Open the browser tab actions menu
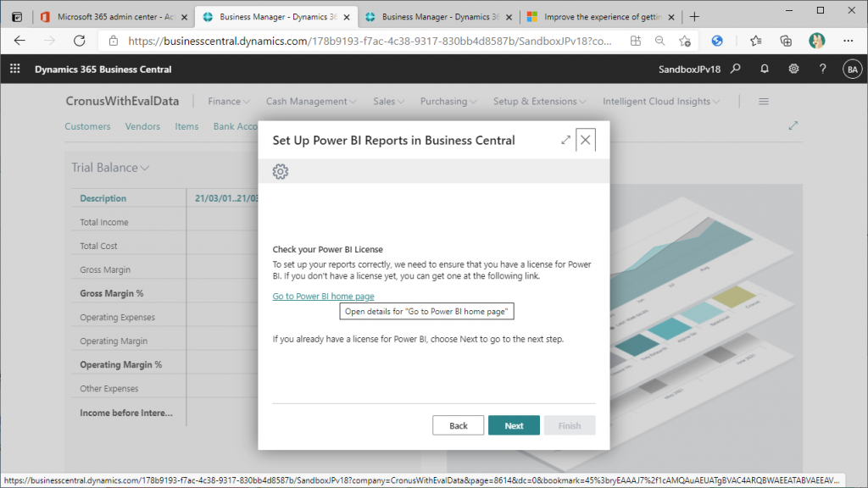This screenshot has width=868, height=488. coord(17,17)
